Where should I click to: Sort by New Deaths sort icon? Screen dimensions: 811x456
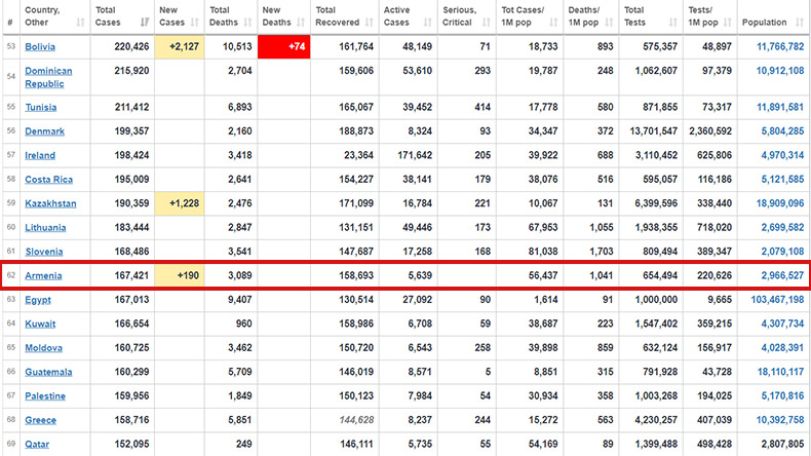[301, 22]
